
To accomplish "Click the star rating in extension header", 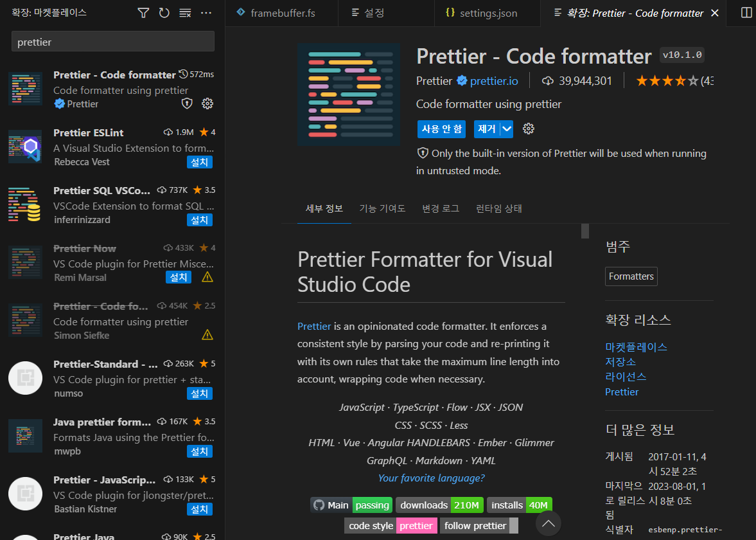I will pos(667,80).
